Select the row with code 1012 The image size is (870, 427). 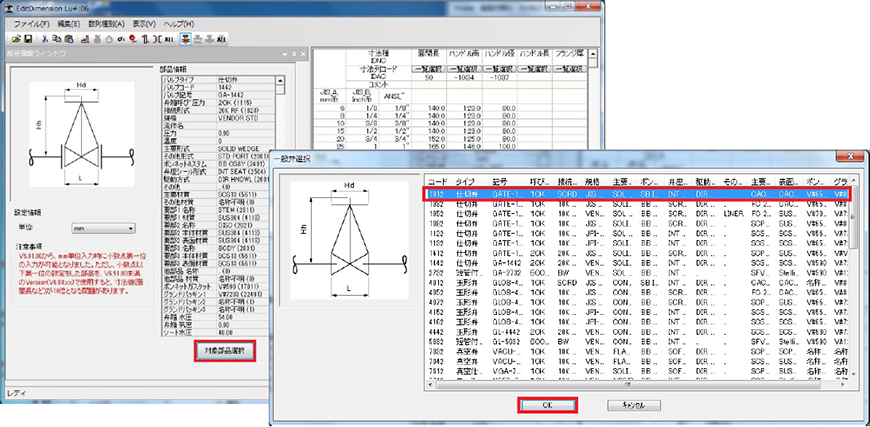[637, 195]
